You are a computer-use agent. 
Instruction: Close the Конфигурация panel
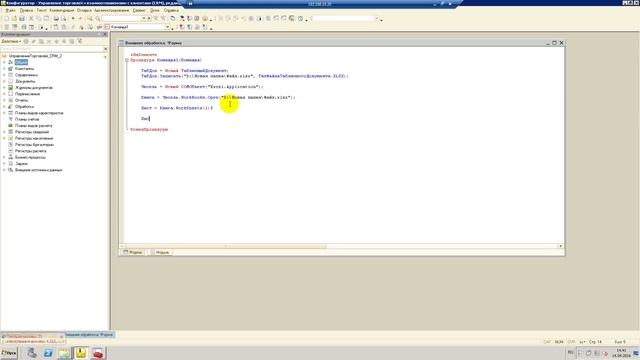pos(105,34)
